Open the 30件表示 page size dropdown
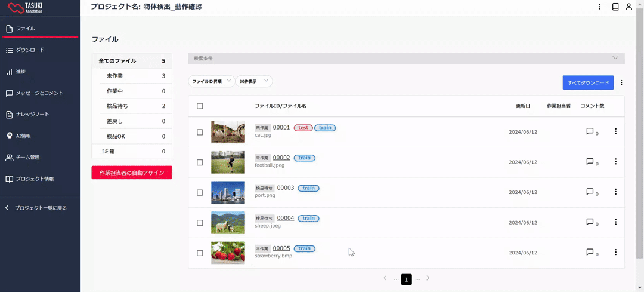This screenshot has height=292, width=644. pos(254,81)
